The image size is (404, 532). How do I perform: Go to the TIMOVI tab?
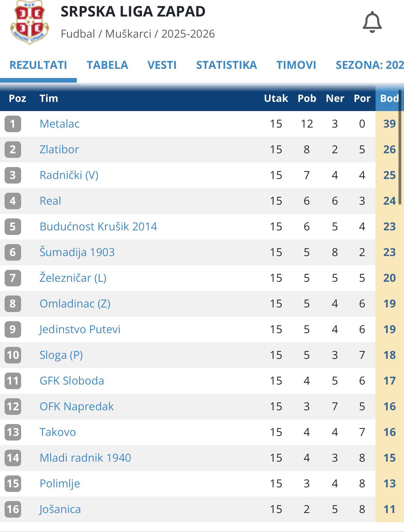pos(296,65)
